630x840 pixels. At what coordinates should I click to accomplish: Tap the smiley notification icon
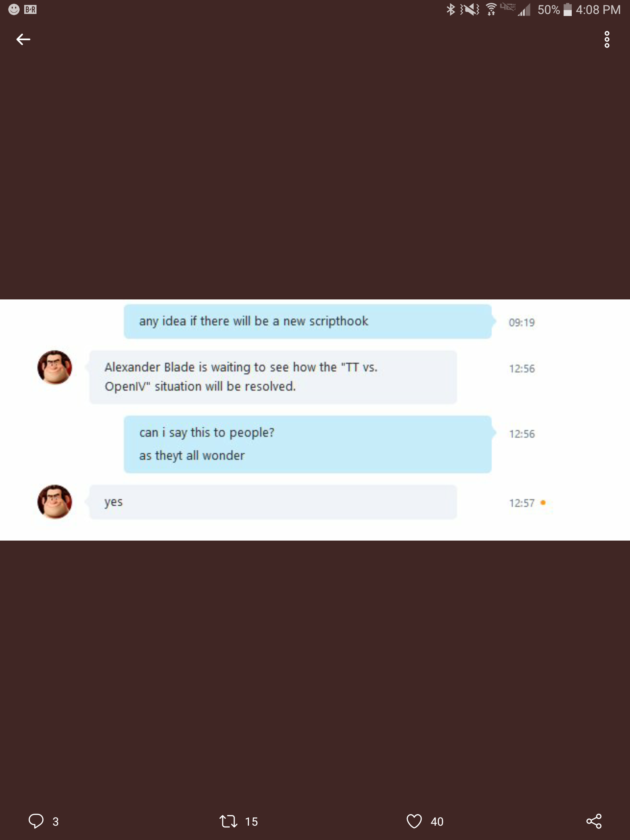(14, 9)
